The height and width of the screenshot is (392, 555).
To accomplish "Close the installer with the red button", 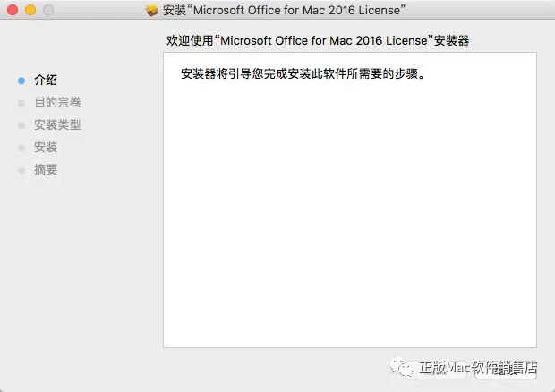I will coord(13,10).
